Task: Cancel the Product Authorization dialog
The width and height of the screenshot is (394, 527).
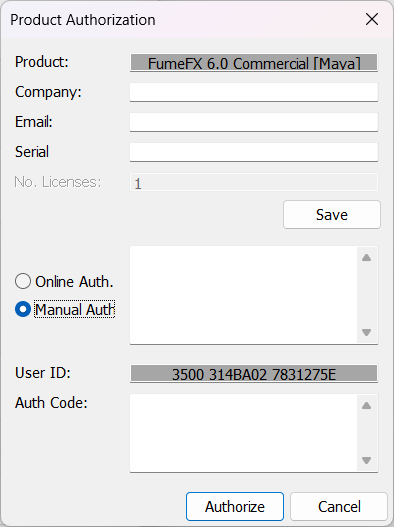Action: pyautogui.click(x=339, y=506)
